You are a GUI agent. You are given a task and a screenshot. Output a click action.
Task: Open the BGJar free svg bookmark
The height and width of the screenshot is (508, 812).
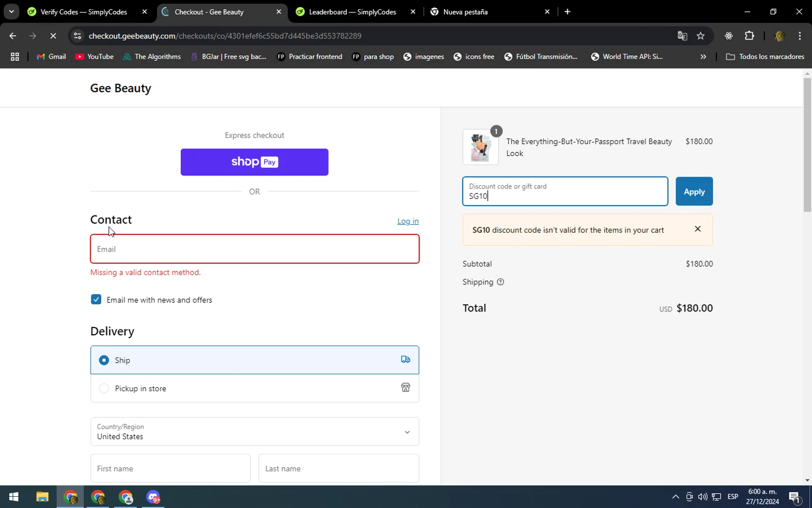tap(228, 56)
